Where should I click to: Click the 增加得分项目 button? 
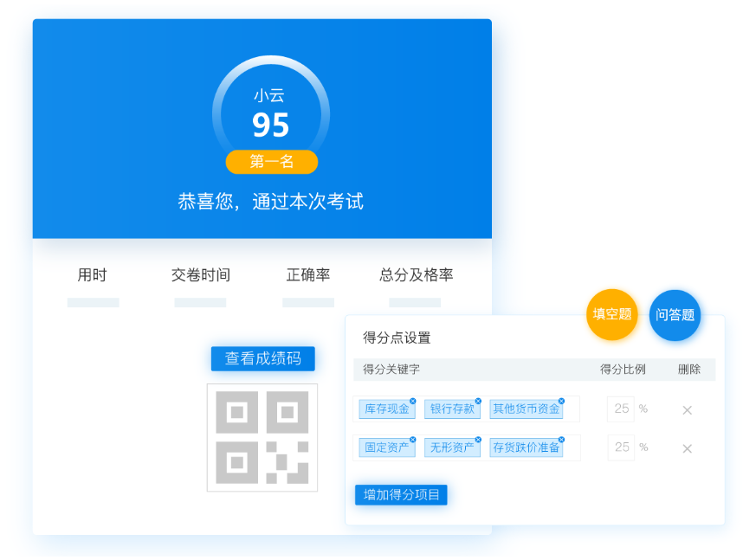tap(401, 495)
